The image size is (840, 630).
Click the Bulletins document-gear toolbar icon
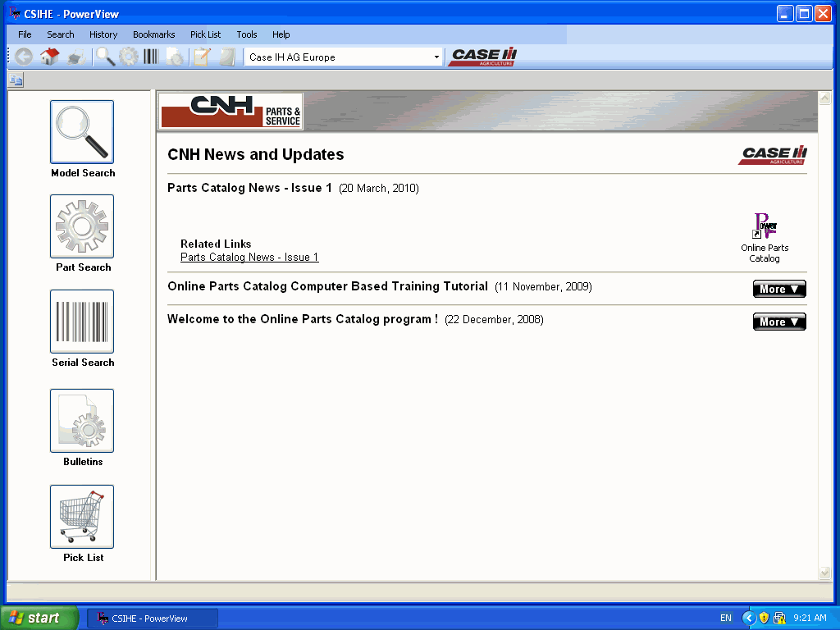coord(175,57)
